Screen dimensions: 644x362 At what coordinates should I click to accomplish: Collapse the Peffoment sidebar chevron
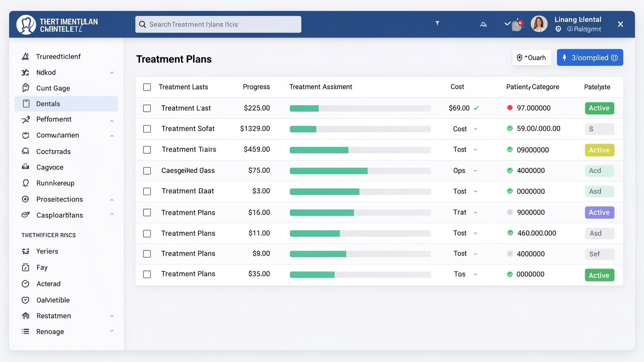pos(112,121)
